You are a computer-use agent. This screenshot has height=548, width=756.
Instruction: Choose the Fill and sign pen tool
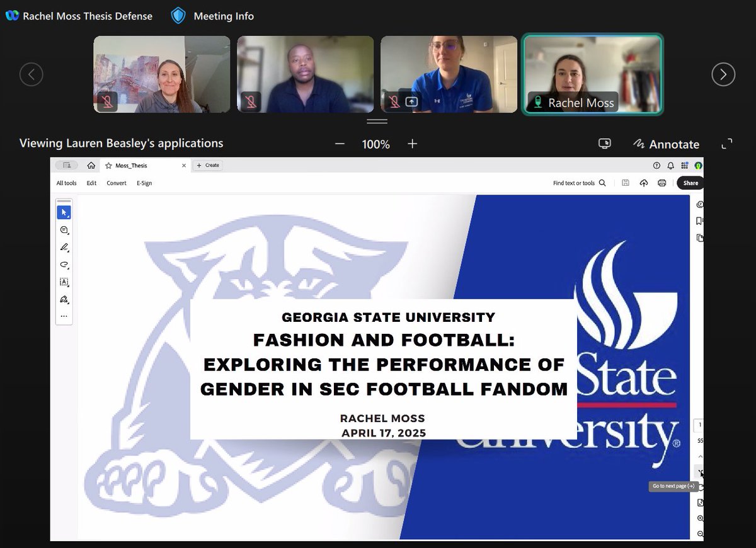click(x=64, y=299)
